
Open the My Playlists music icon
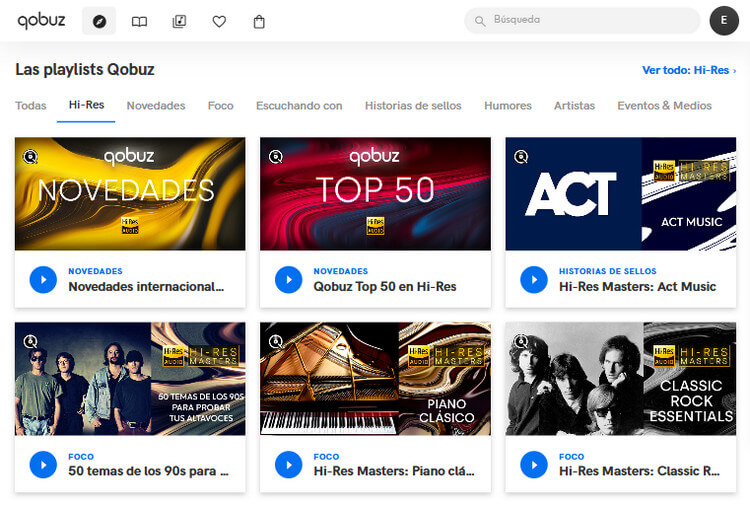179,22
